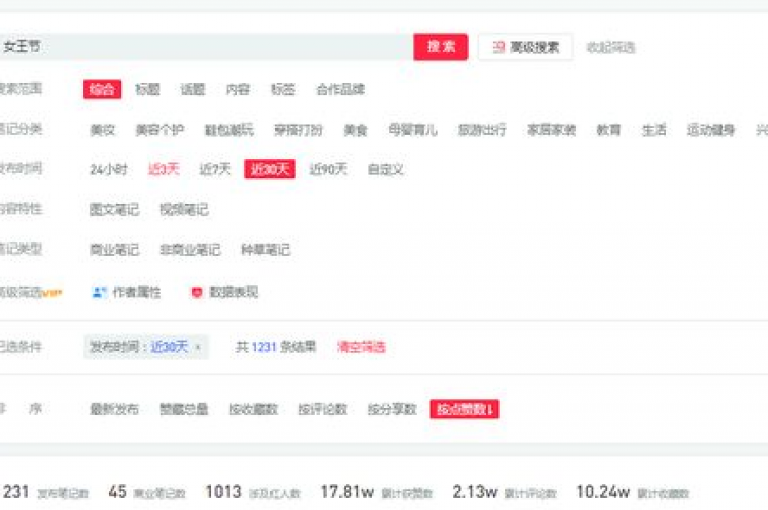Set publish time to 近7天
The image size is (768, 510).
pyautogui.click(x=215, y=170)
